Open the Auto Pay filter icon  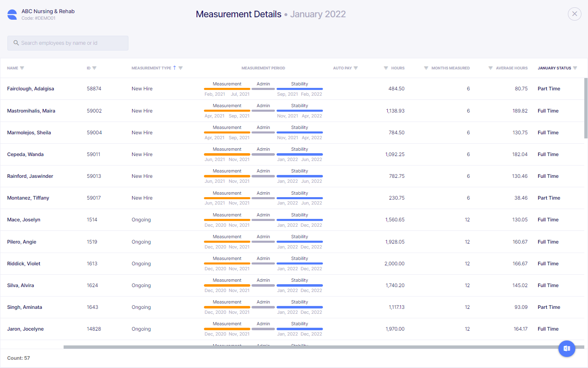click(x=356, y=68)
